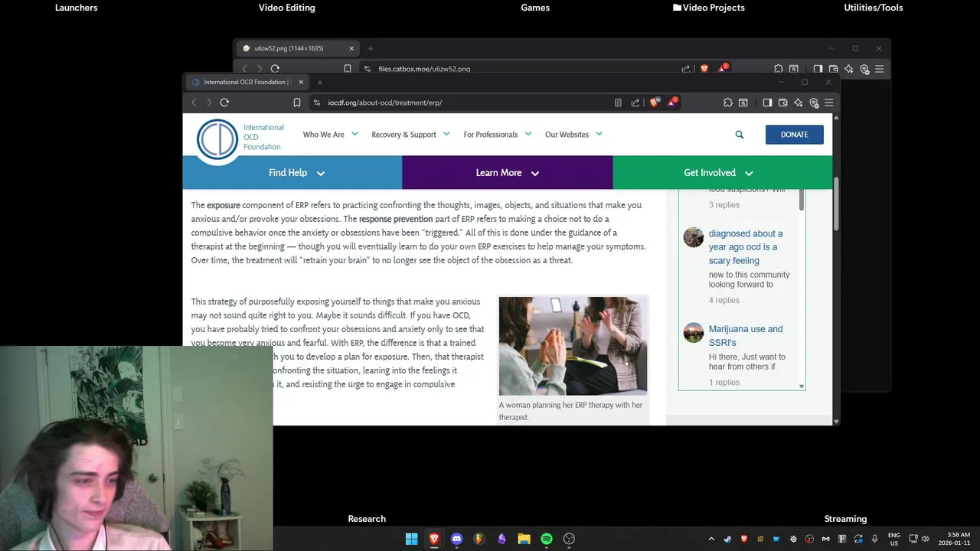The width and height of the screenshot is (980, 551).
Task: Close the u6zw52.png tab
Action: point(351,48)
